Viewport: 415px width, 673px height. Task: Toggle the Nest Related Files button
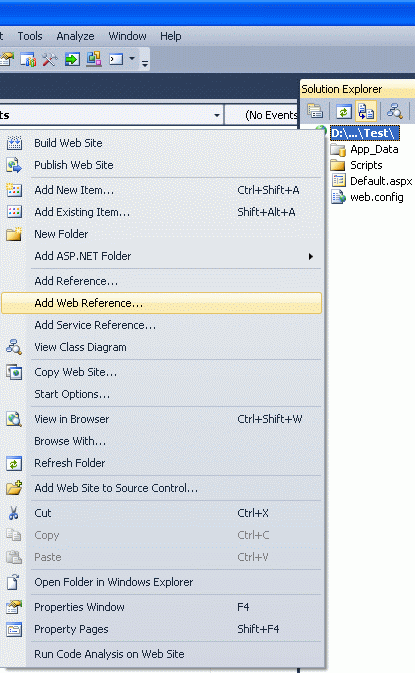click(x=366, y=112)
